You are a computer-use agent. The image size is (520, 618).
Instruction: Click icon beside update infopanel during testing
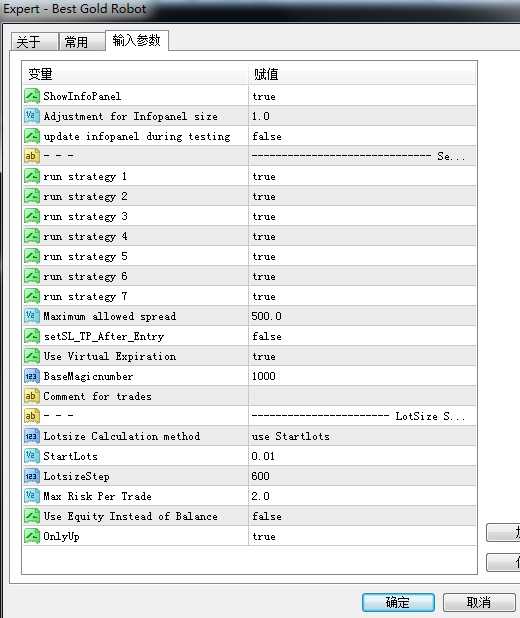[x=32, y=136]
